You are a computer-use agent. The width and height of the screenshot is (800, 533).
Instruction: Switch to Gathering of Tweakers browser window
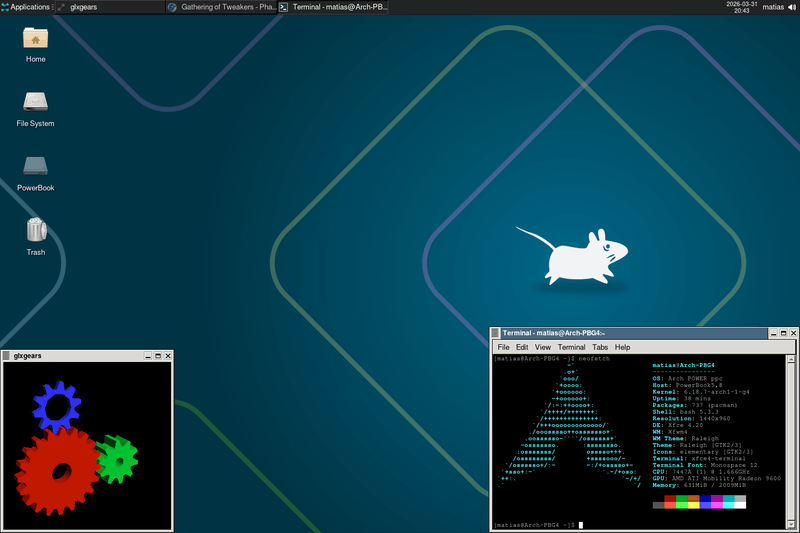(221, 7)
